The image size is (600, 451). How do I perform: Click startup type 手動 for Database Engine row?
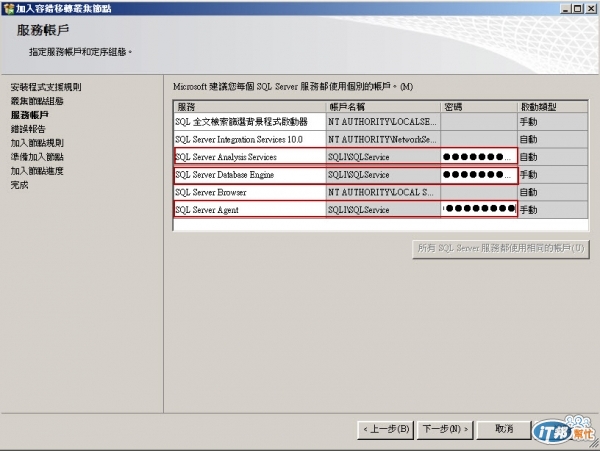click(x=553, y=174)
